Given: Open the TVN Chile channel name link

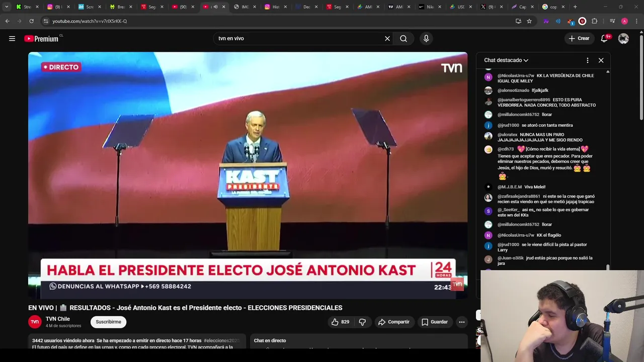Looking at the screenshot, I should (58, 319).
